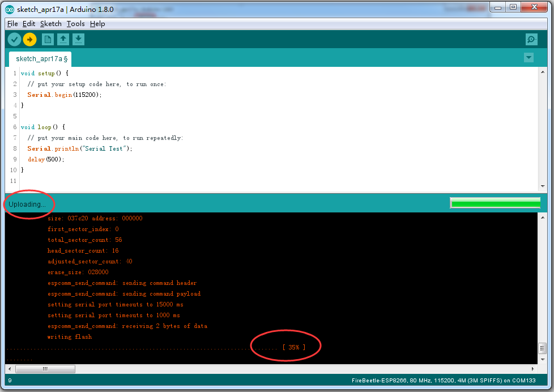The image size is (554, 392).
Task: Click console horizontal scroll right arrow
Action: pos(533,369)
